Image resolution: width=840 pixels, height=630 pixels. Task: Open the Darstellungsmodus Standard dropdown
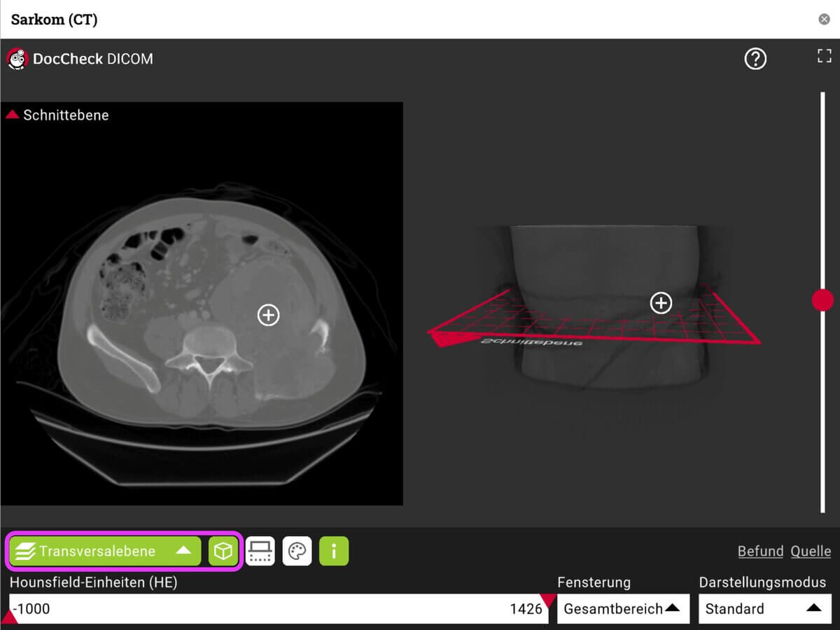764,608
